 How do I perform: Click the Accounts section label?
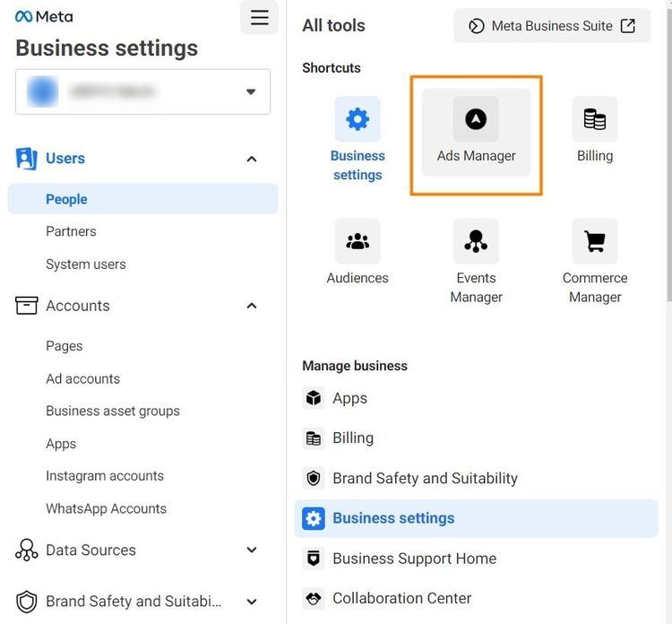pyautogui.click(x=78, y=306)
